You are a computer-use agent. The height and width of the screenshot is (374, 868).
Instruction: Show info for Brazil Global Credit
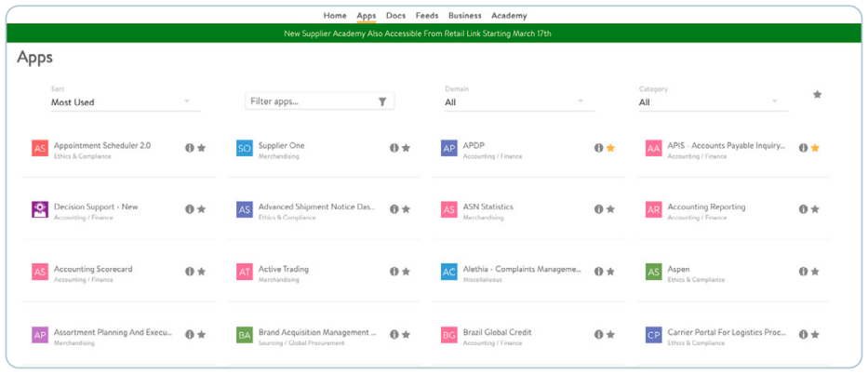coord(598,335)
